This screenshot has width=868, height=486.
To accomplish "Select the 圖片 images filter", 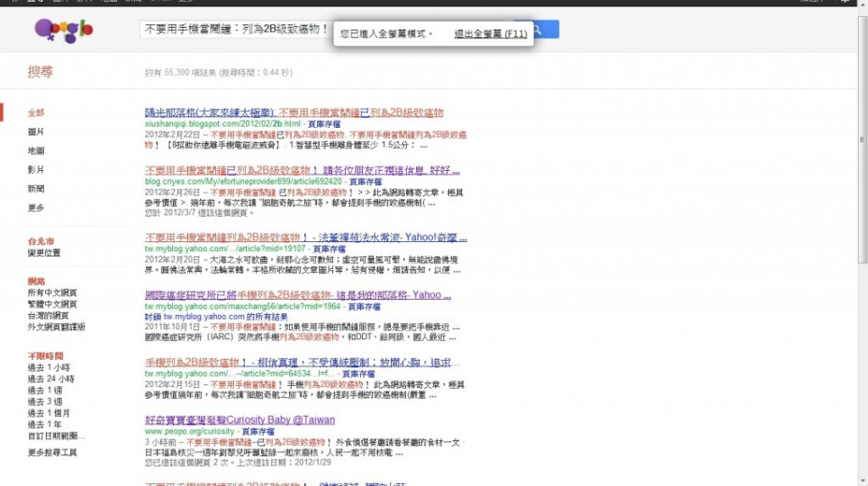I will [x=36, y=132].
